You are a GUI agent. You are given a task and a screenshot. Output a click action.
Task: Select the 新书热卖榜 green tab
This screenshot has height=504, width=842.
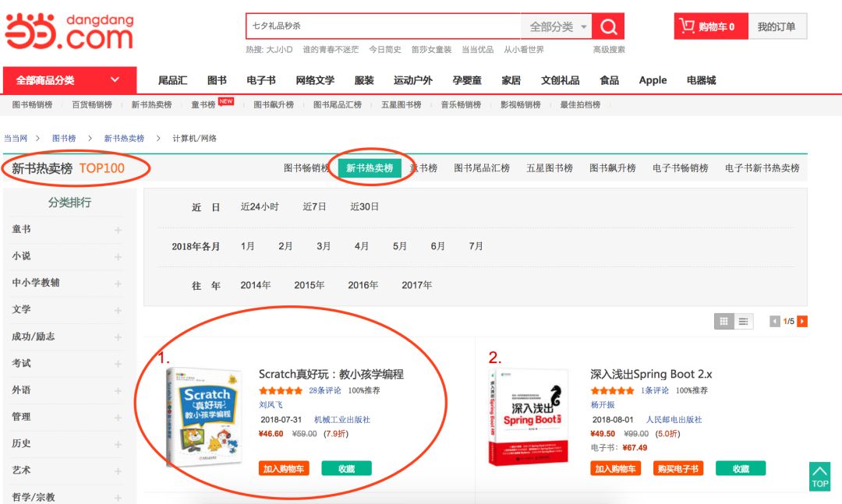point(370,168)
